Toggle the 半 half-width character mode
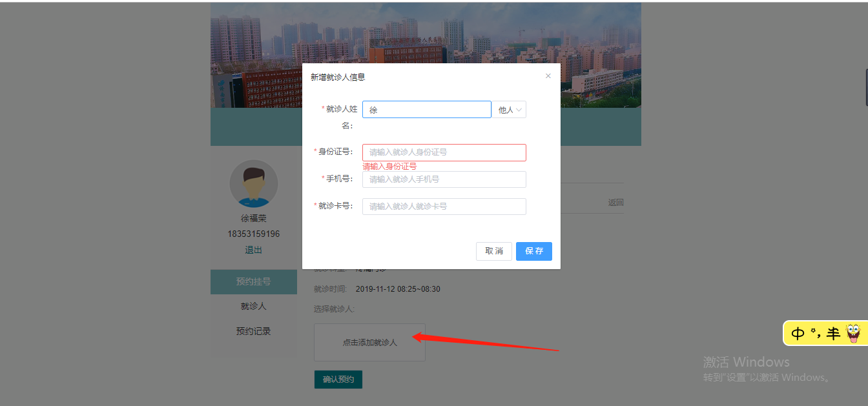 click(834, 334)
